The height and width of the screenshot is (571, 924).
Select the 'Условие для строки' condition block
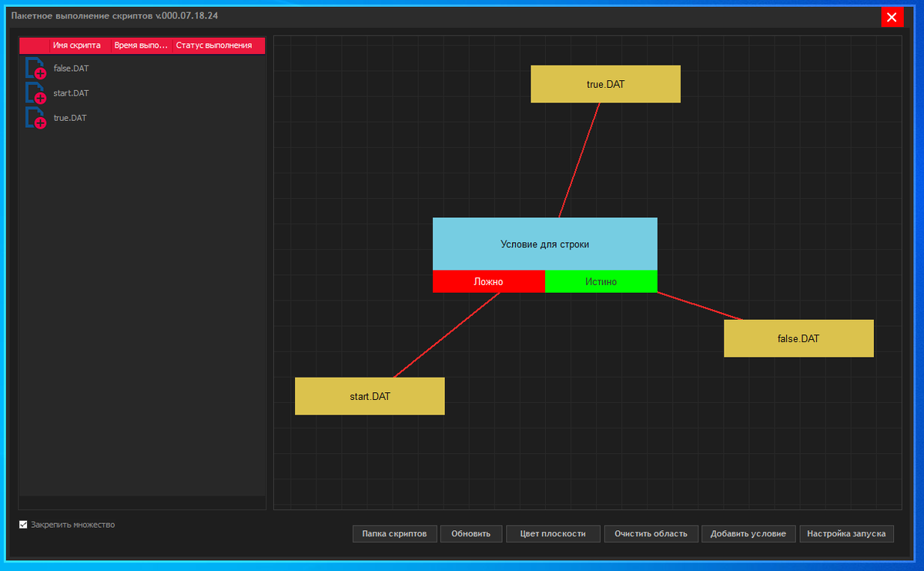click(x=545, y=244)
